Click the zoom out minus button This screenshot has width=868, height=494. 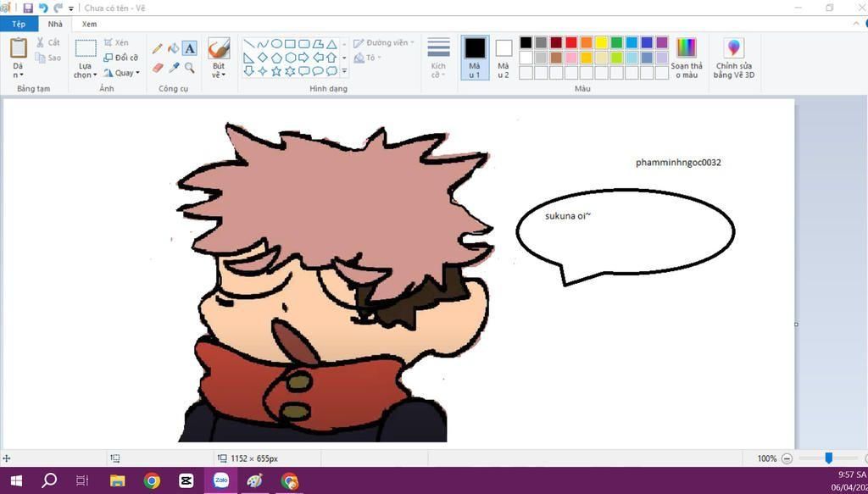787,458
